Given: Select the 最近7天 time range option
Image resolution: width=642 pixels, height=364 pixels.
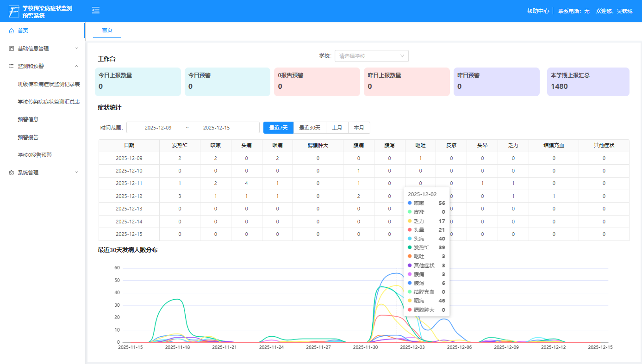Looking at the screenshot, I should point(278,128).
